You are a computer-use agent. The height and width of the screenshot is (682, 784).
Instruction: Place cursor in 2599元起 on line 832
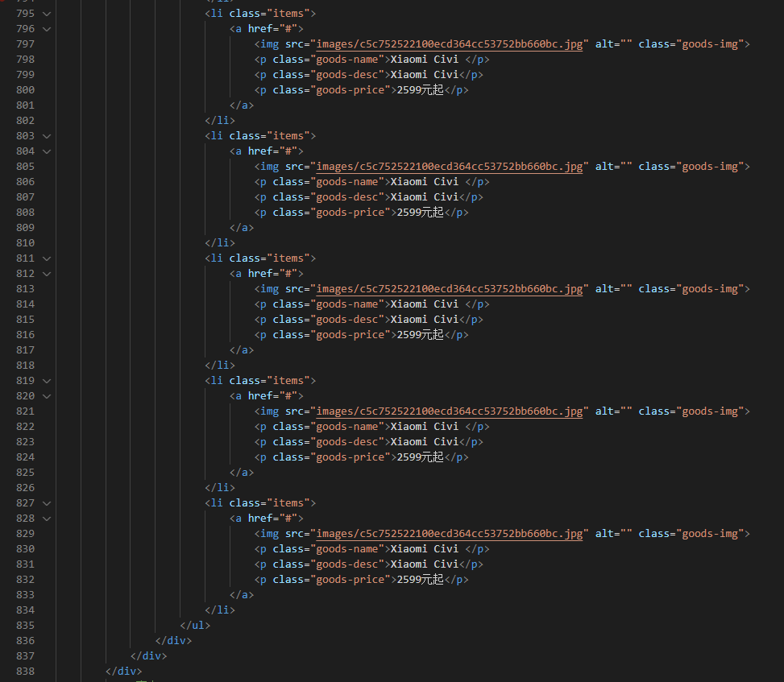tap(420, 580)
